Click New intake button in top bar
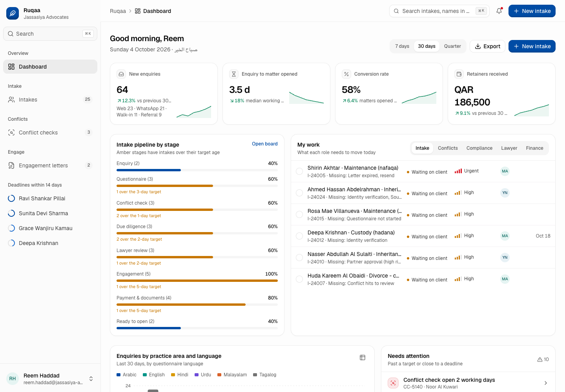 [532, 11]
